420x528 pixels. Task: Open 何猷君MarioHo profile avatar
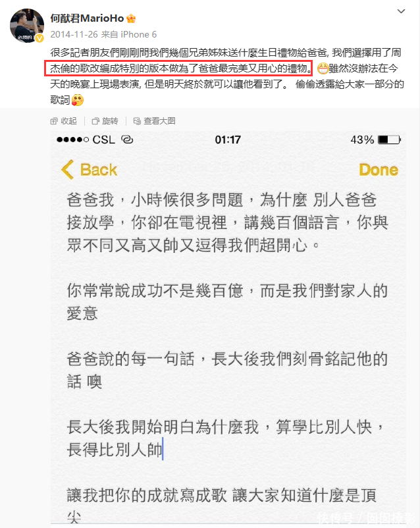(x=27, y=26)
